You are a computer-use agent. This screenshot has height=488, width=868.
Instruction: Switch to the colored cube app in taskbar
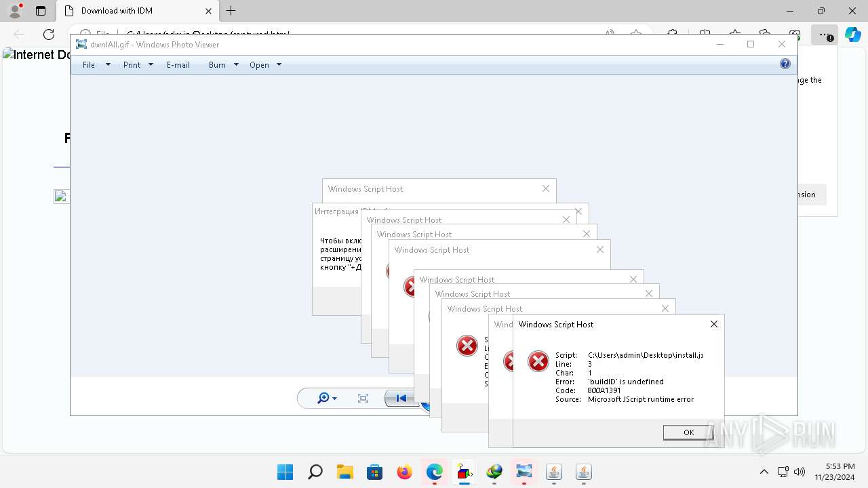point(465,472)
